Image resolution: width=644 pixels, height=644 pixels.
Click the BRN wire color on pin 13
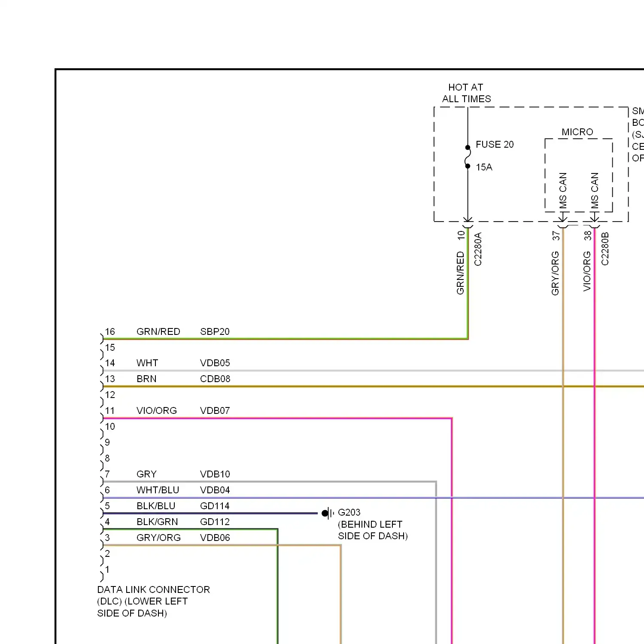click(x=146, y=379)
